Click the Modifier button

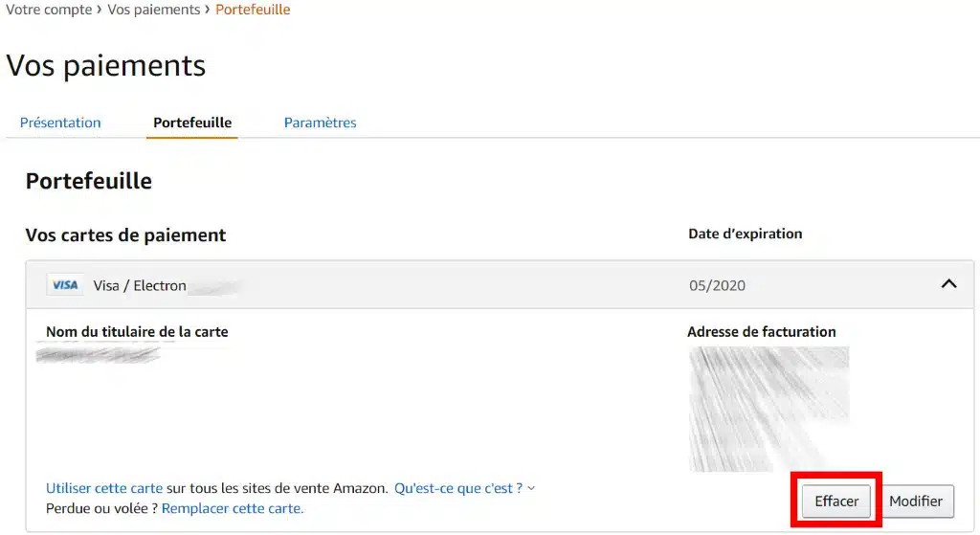pyautogui.click(x=916, y=502)
